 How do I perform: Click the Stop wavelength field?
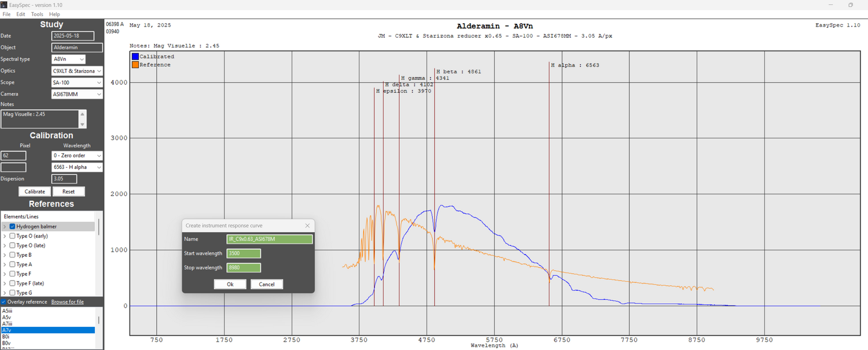click(x=244, y=268)
